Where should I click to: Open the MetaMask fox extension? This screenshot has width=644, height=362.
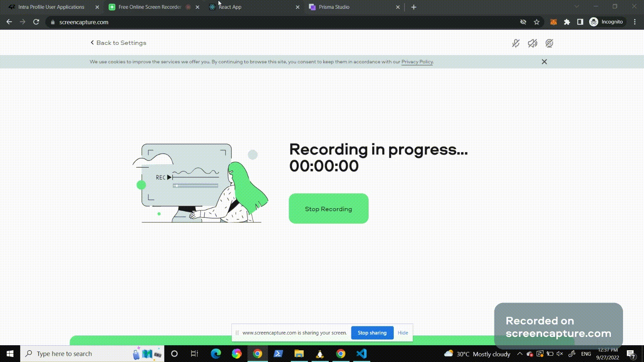(x=553, y=22)
